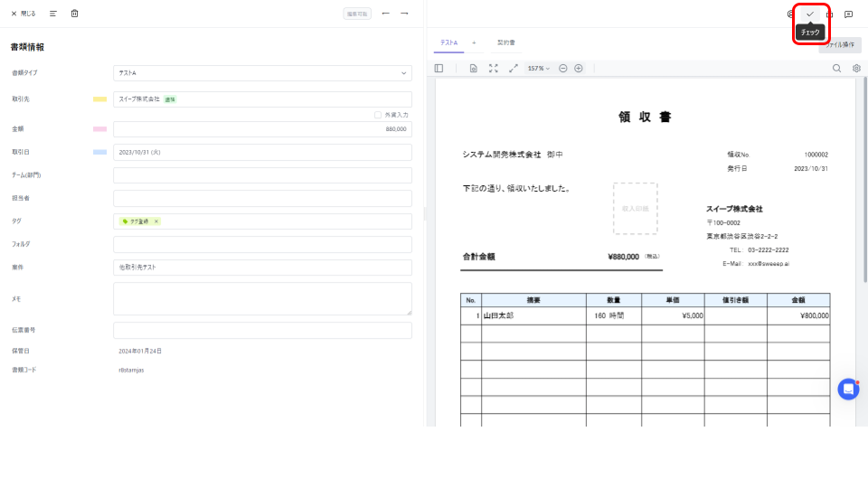The image size is (868, 488).
Task: Click the 取引日 date field
Action: point(262,152)
